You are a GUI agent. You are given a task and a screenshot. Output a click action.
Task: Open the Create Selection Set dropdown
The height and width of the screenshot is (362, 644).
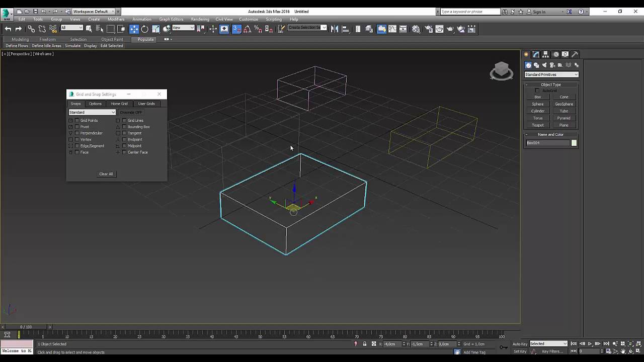click(307, 28)
